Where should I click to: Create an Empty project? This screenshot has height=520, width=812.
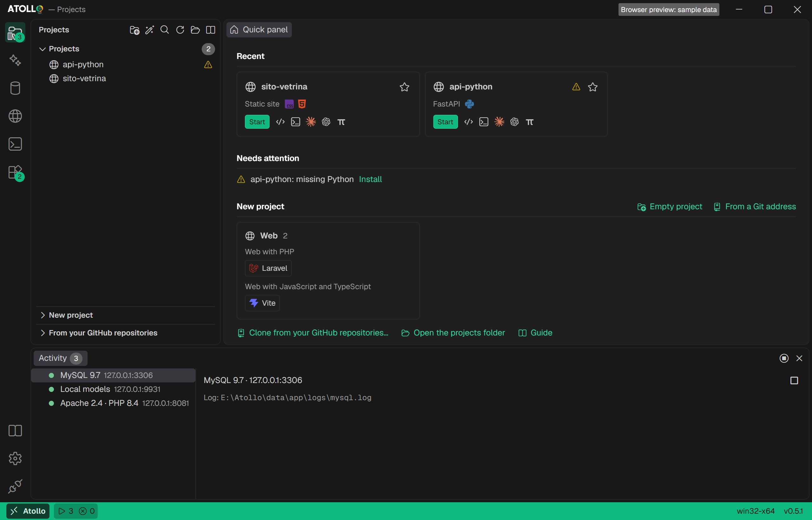coord(670,207)
